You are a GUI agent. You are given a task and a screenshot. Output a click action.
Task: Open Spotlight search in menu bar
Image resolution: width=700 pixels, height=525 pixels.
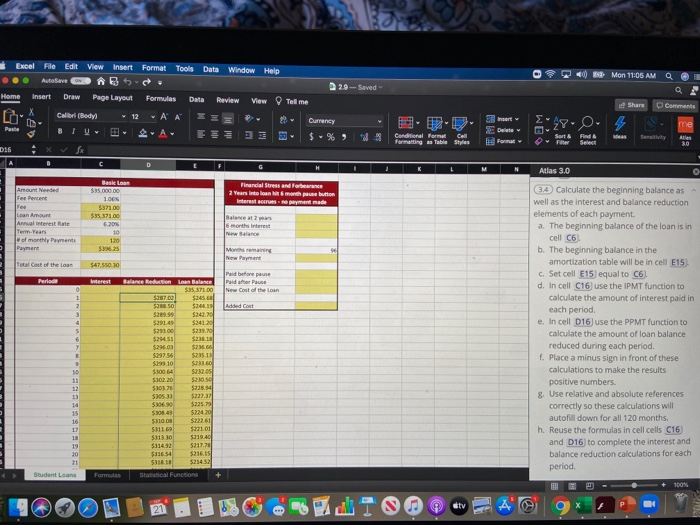(669, 76)
